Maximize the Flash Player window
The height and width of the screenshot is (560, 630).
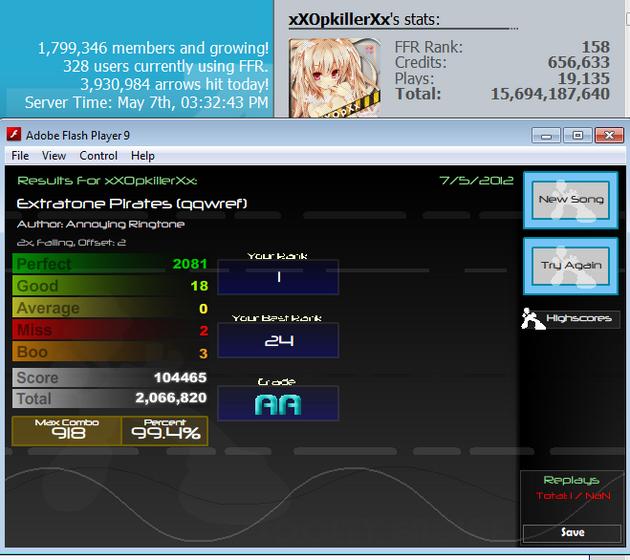click(577, 135)
